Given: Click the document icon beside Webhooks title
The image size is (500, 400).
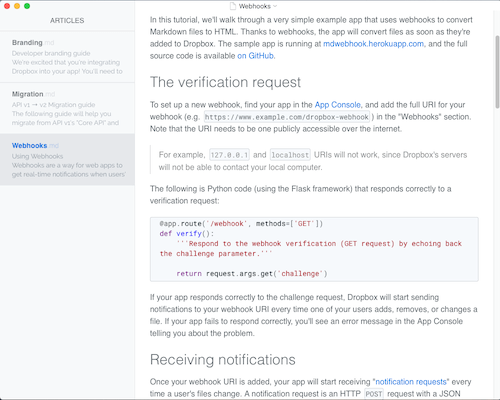Looking at the screenshot, I should (x=233, y=6).
